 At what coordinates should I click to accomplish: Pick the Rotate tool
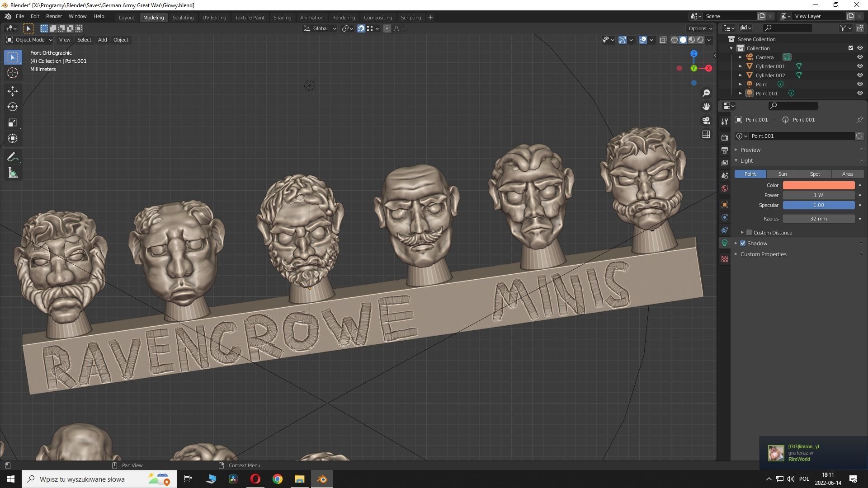(13, 107)
